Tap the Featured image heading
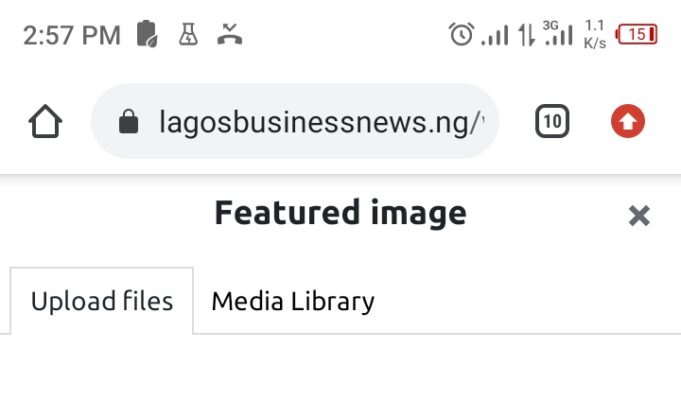This screenshot has width=681, height=400. [x=340, y=213]
